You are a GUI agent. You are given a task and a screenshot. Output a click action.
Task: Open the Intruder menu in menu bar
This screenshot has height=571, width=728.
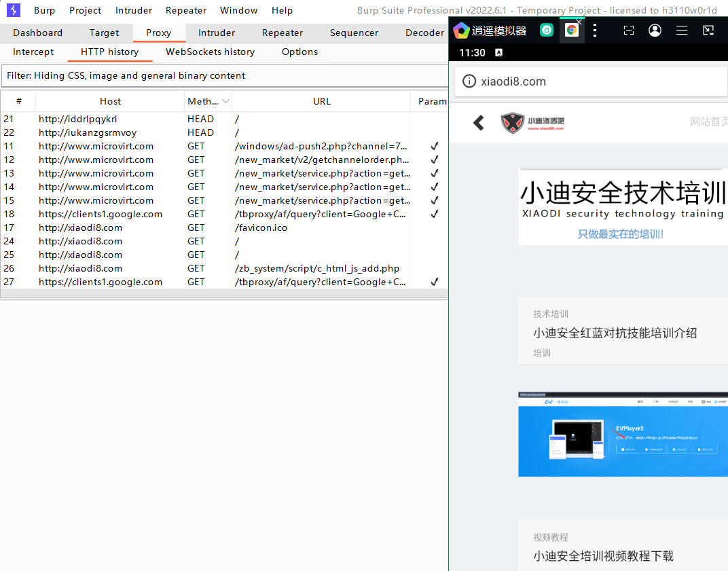pyautogui.click(x=134, y=10)
